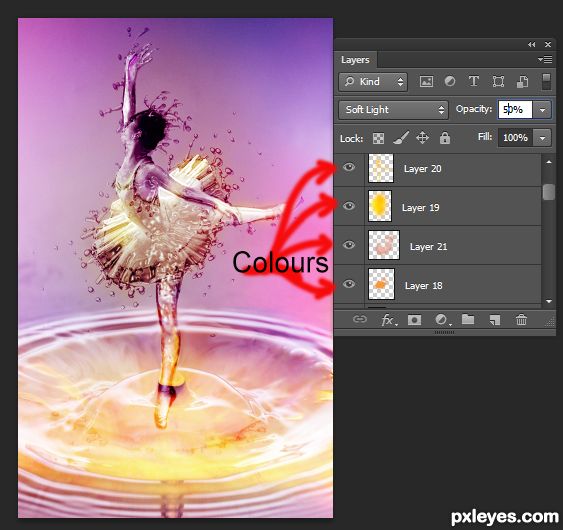Hide Layer 20 using eye icon
Screen dimensions: 563x530
[x=349, y=167]
